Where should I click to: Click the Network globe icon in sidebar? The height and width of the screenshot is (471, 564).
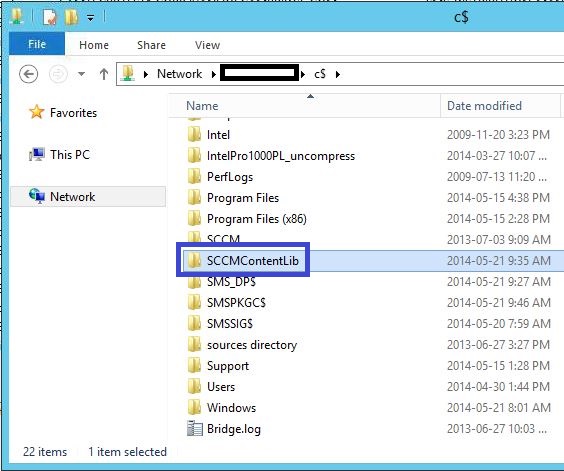[37, 196]
